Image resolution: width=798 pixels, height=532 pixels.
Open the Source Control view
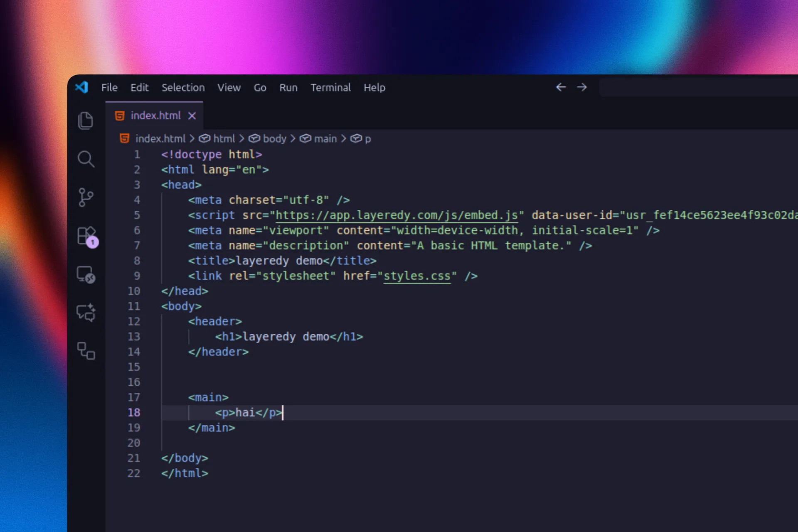point(86,197)
